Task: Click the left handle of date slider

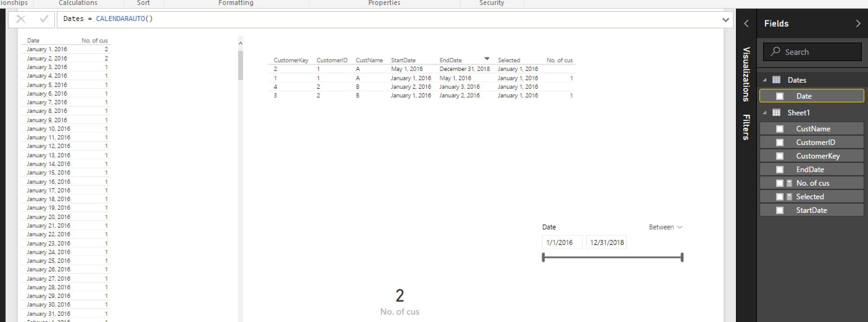Action: coord(543,257)
